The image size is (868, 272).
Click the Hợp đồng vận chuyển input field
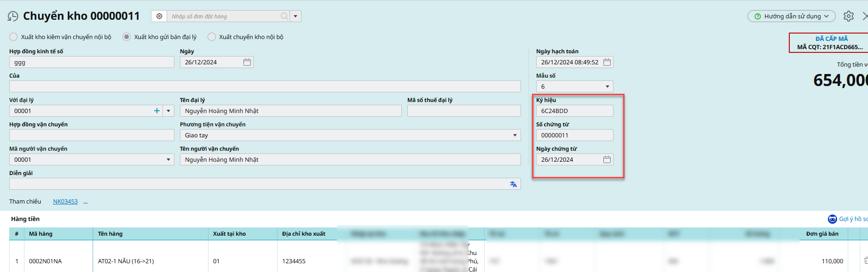pos(92,136)
